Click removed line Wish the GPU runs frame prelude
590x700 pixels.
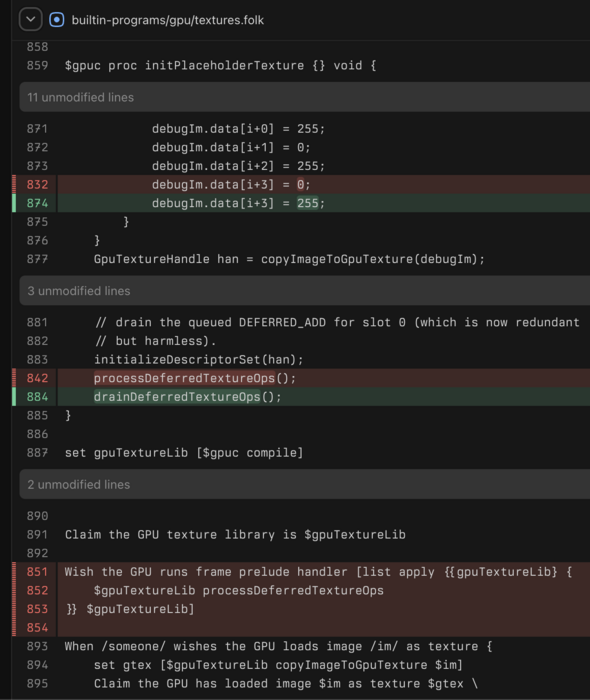click(x=318, y=572)
